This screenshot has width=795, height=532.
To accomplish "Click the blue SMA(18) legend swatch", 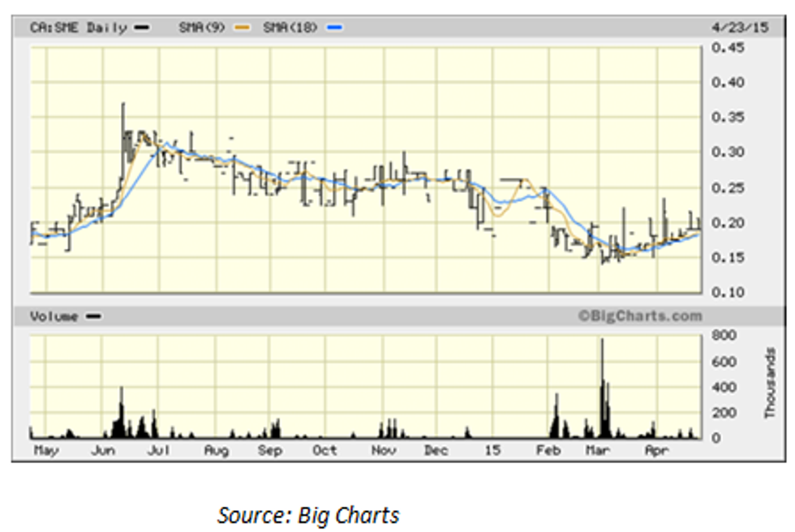I will pyautogui.click(x=335, y=28).
